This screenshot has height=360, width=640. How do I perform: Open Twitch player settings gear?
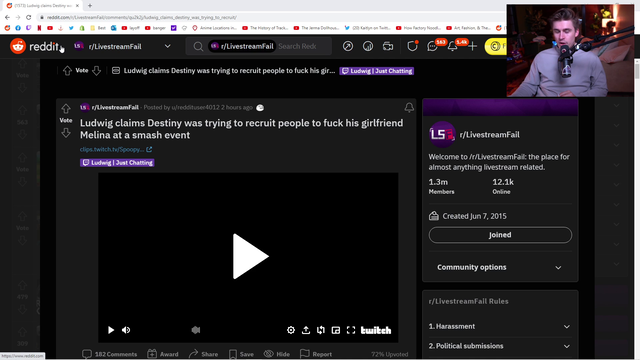(x=291, y=330)
